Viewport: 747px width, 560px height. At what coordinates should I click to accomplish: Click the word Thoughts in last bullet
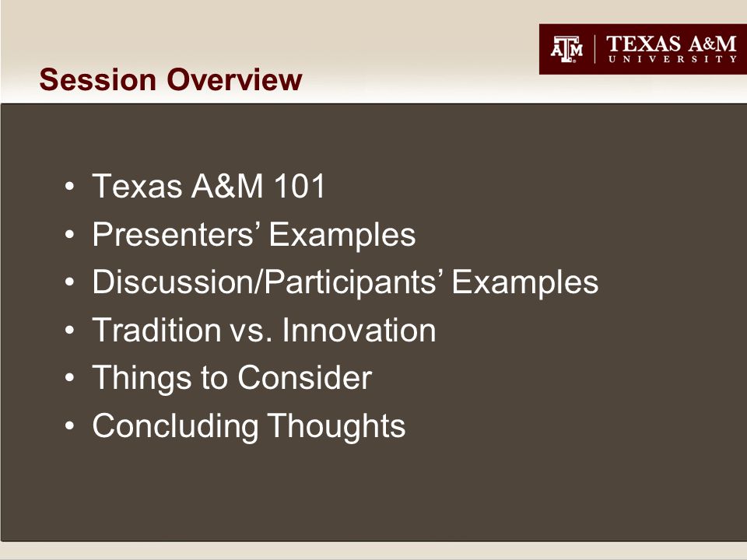coord(336,425)
